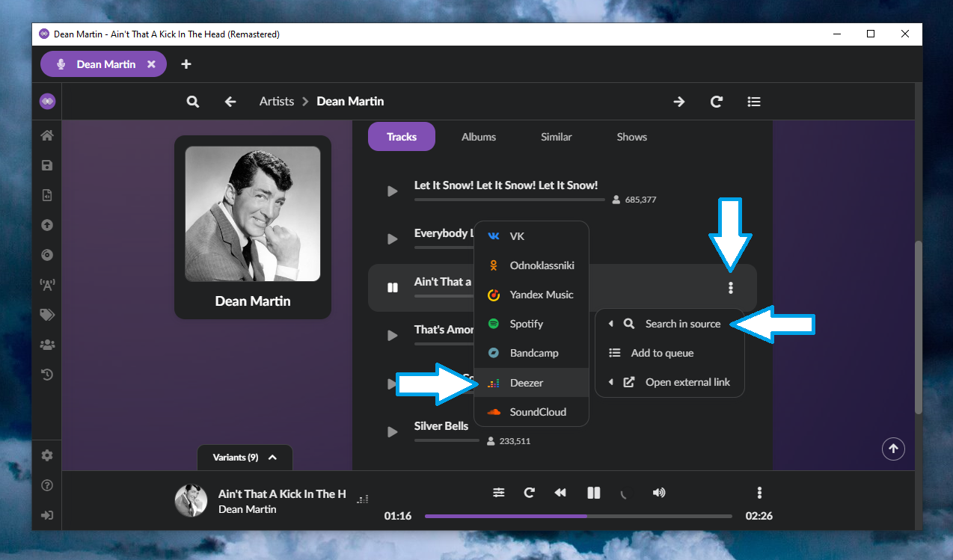953x560 pixels.
Task: Click Silver Bells track title
Action: (x=441, y=426)
